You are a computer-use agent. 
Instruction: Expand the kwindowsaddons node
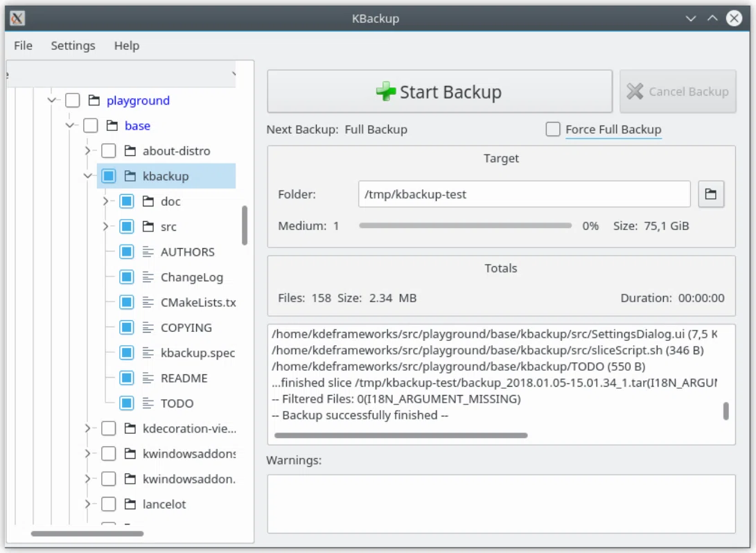tap(88, 454)
